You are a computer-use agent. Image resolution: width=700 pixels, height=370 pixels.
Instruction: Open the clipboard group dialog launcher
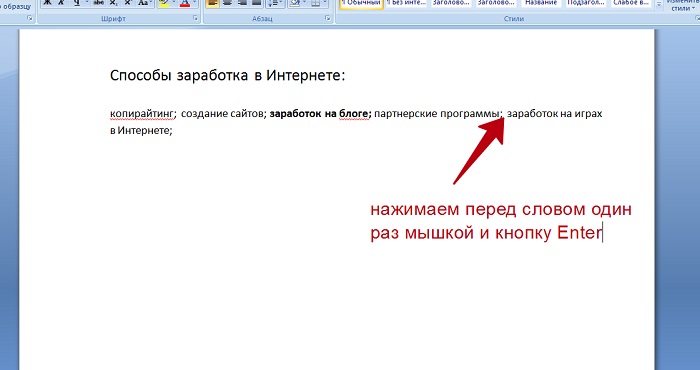click(29, 18)
